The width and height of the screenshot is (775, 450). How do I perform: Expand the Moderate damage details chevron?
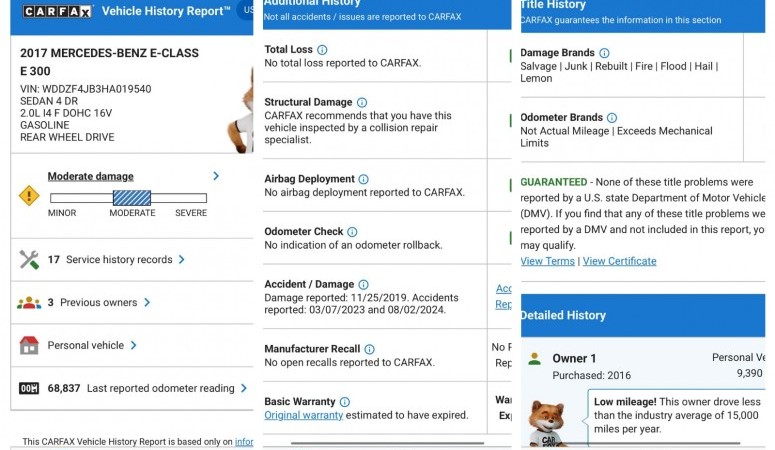coord(216,176)
